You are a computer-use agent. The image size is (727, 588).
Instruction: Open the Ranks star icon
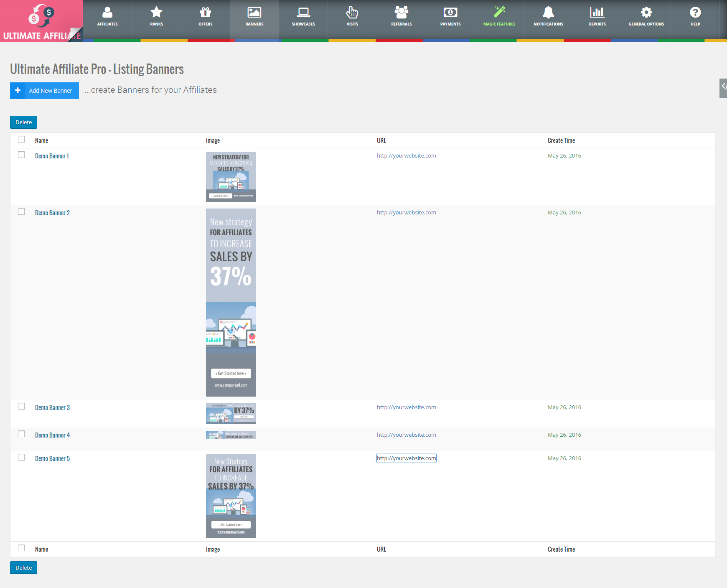156,13
